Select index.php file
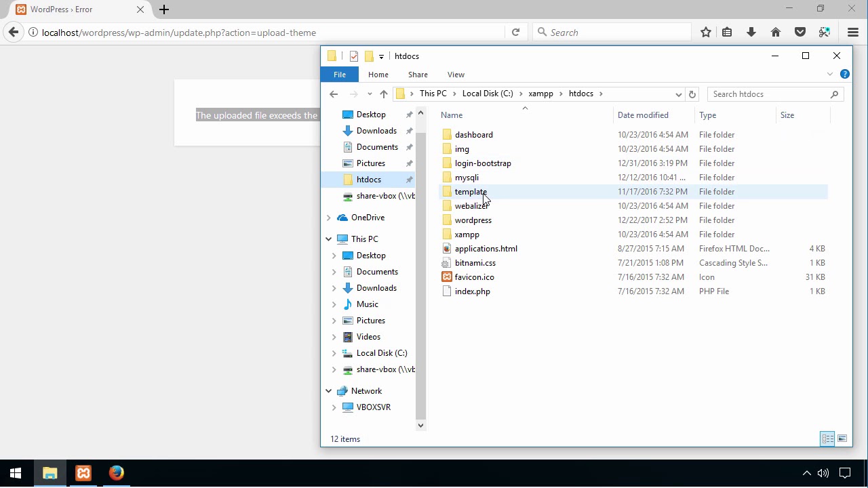The height and width of the screenshot is (488, 868). (x=472, y=291)
